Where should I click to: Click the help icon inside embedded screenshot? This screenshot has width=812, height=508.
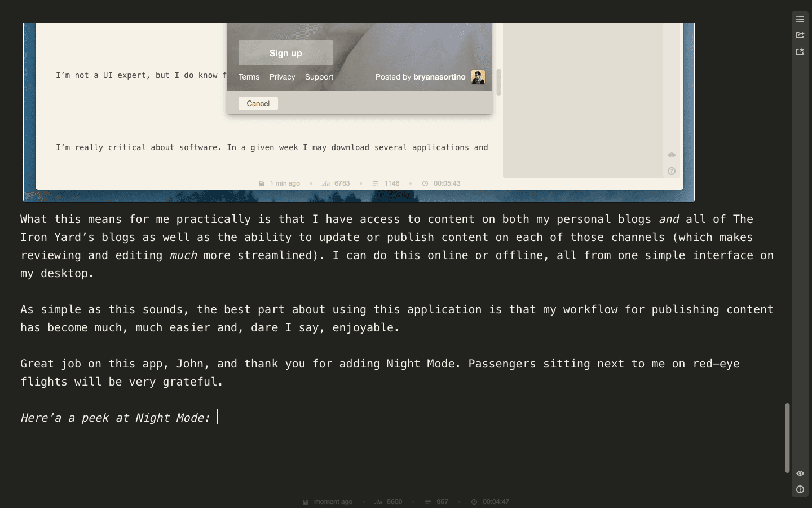point(672,171)
